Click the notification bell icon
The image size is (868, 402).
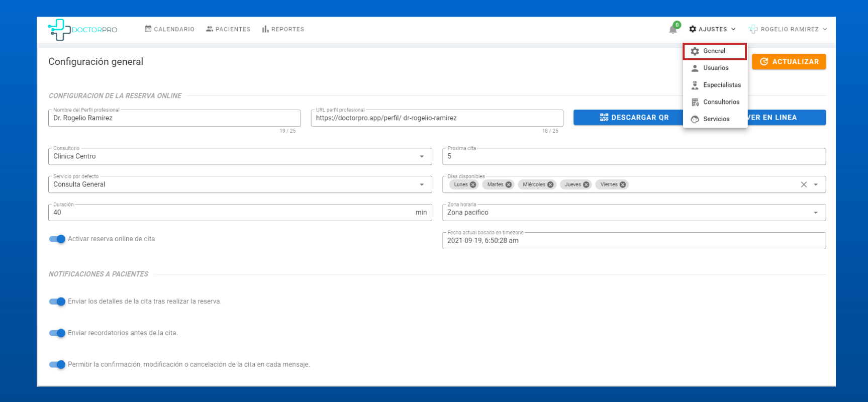point(672,30)
